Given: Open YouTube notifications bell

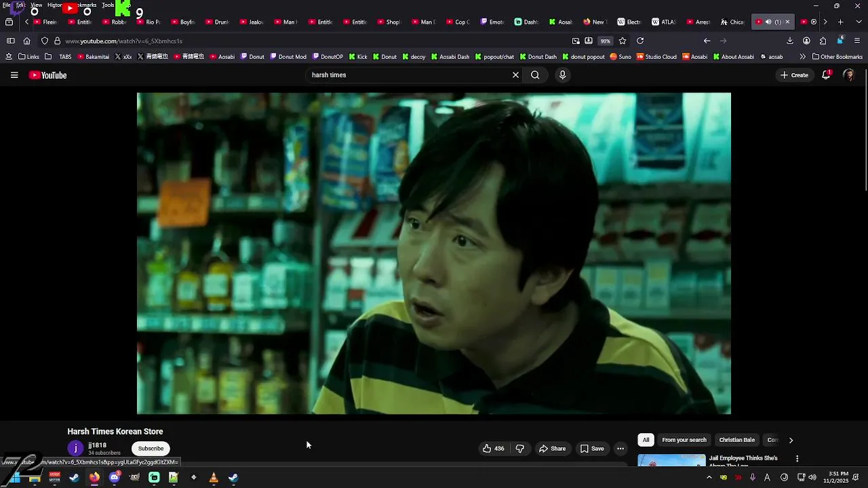Looking at the screenshot, I should pyautogui.click(x=826, y=75).
